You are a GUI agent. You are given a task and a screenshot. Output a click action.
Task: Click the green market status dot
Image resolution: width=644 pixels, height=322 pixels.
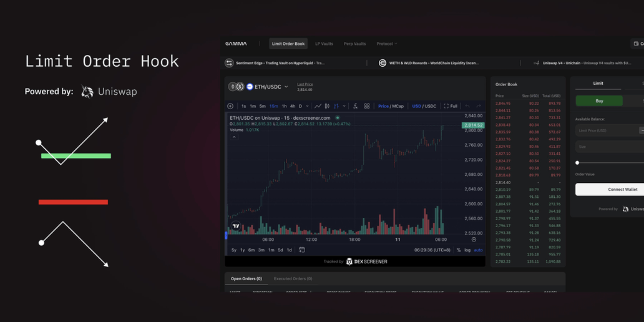[x=338, y=118]
